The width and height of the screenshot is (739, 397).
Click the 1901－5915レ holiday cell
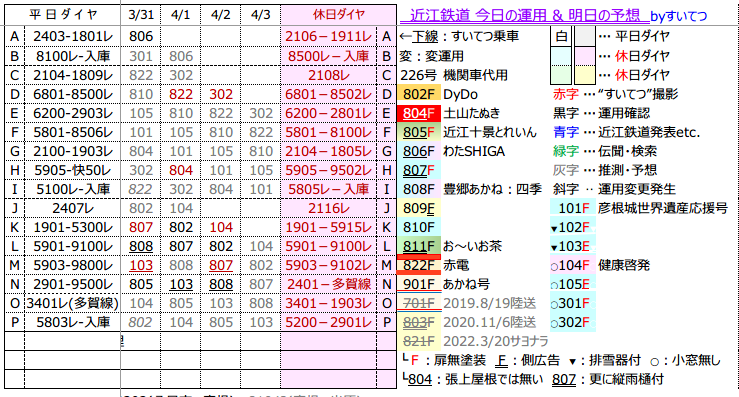click(x=328, y=227)
